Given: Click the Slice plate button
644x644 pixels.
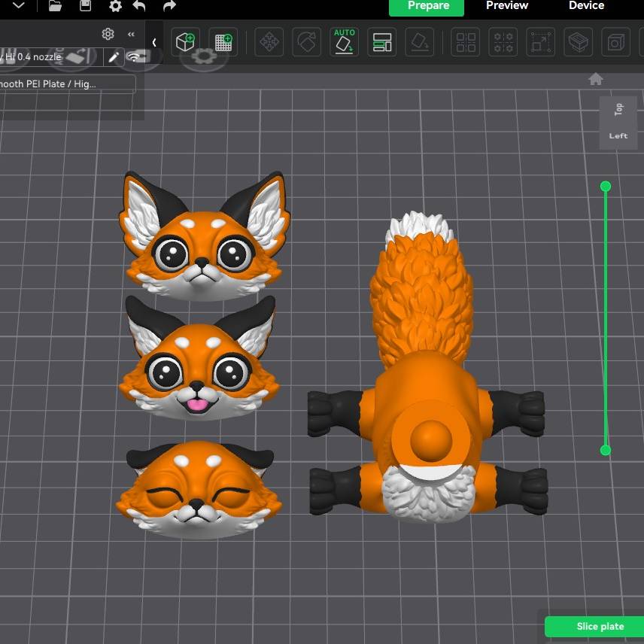Looking at the screenshot, I should (600, 627).
